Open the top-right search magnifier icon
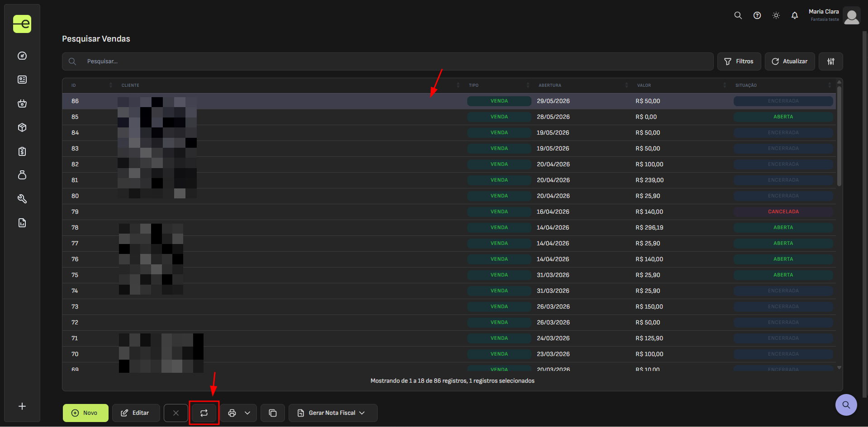Screen dimensions: 868x427 coord(738,15)
